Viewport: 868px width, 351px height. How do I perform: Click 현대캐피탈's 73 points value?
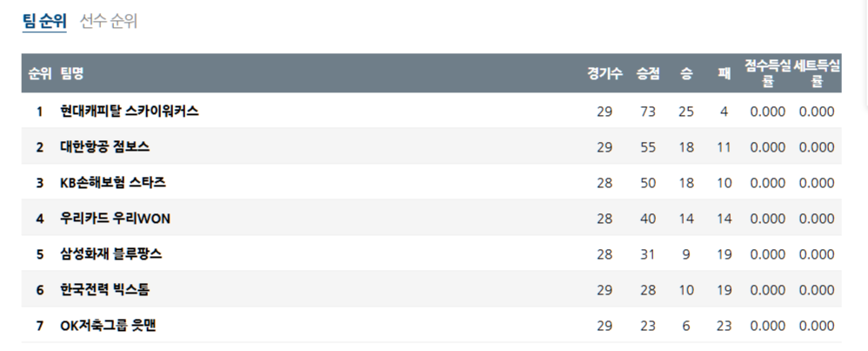tap(648, 111)
